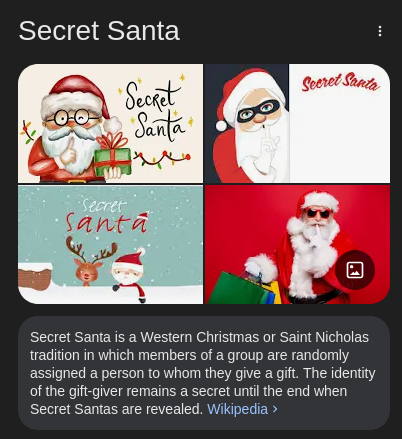Click the small Santa beside the reindeer

point(130,274)
